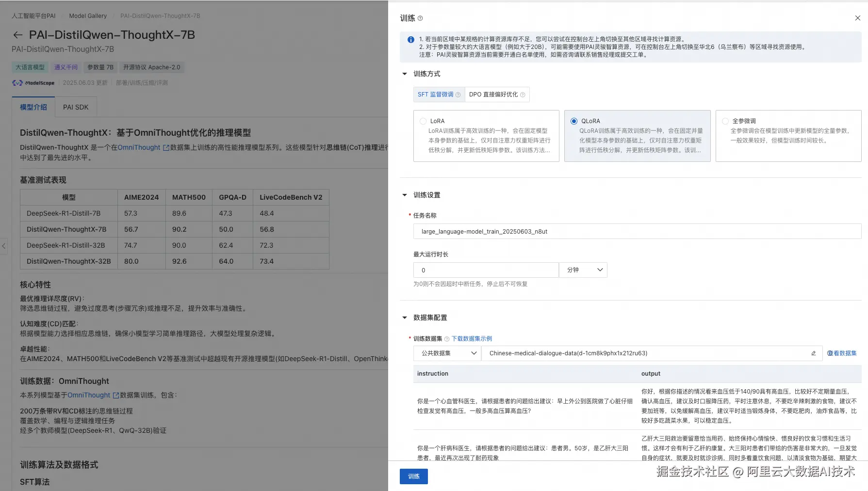Click 查看数据集 link
The image size is (868, 491).
click(x=842, y=353)
